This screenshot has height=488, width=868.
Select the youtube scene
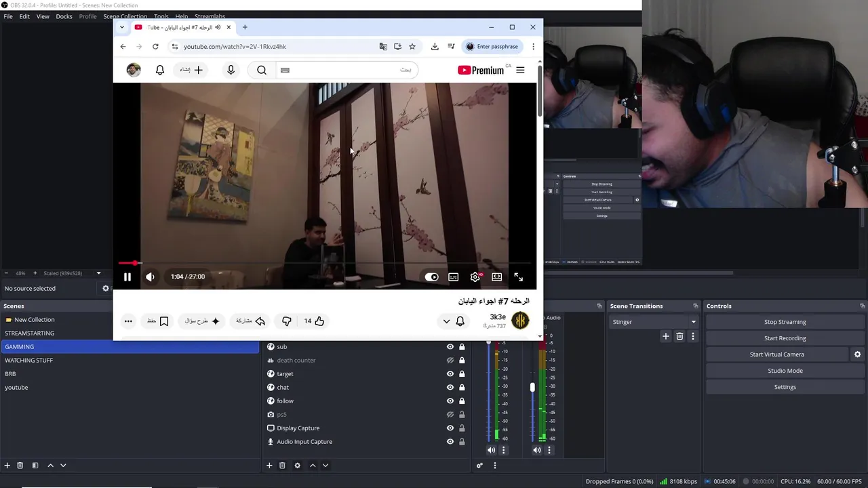pos(130,387)
